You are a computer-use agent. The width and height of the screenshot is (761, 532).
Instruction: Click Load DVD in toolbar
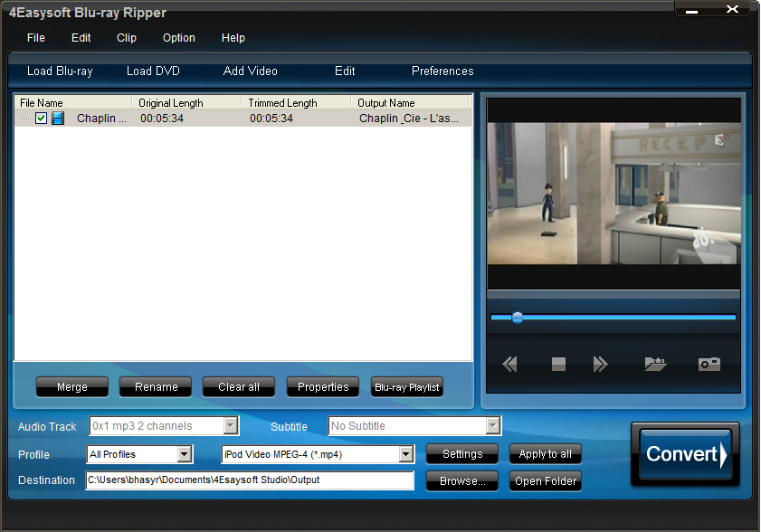[153, 71]
